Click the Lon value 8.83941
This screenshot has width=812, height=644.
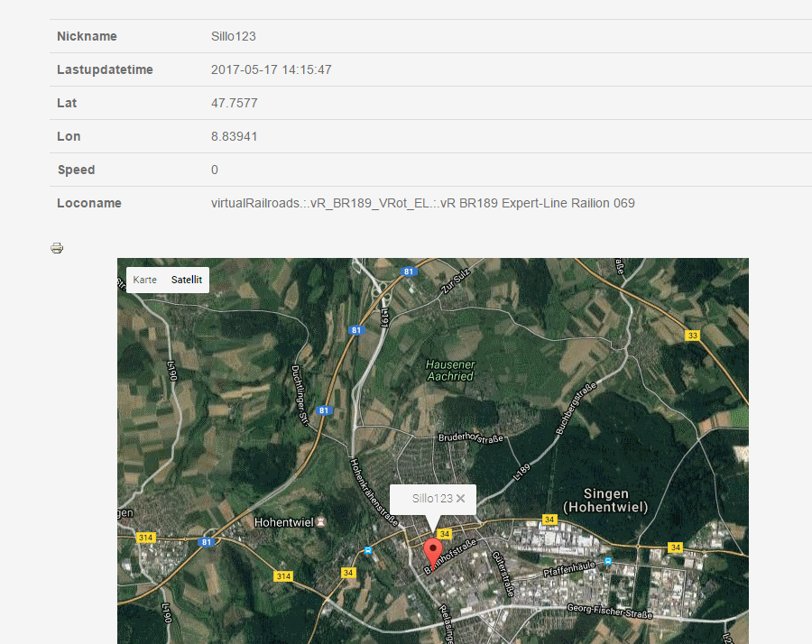point(234,136)
